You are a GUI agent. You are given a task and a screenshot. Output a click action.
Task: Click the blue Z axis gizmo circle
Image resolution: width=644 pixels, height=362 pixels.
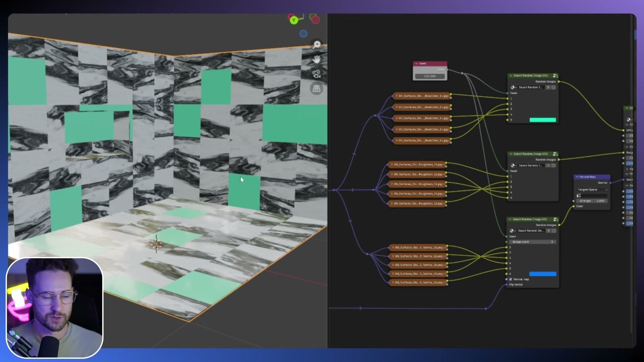[x=303, y=34]
